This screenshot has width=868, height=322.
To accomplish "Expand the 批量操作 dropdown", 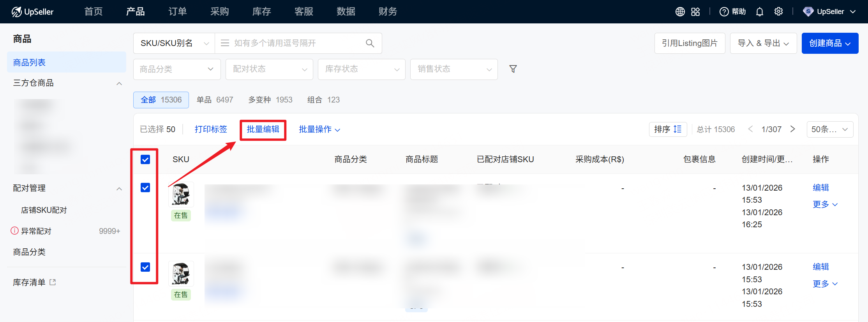I will point(319,129).
